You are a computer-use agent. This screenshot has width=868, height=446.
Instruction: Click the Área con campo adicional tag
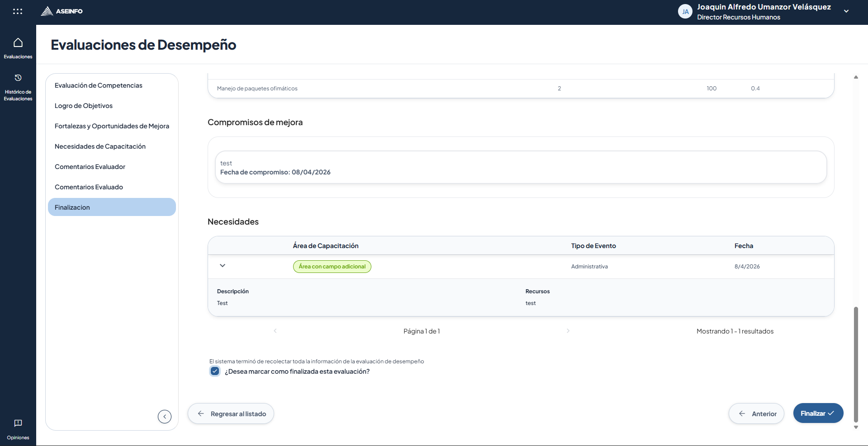click(332, 267)
